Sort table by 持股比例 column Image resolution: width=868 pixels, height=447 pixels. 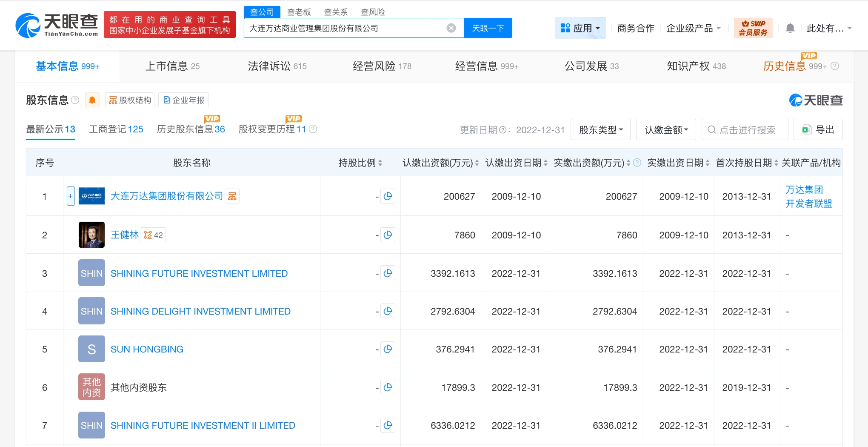point(360,163)
